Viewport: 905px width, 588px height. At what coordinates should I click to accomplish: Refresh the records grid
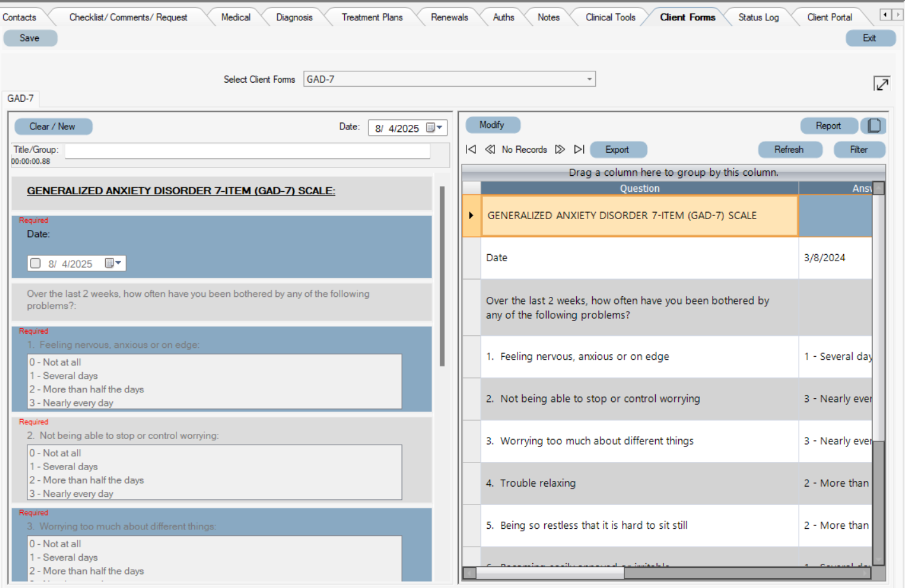click(x=790, y=149)
